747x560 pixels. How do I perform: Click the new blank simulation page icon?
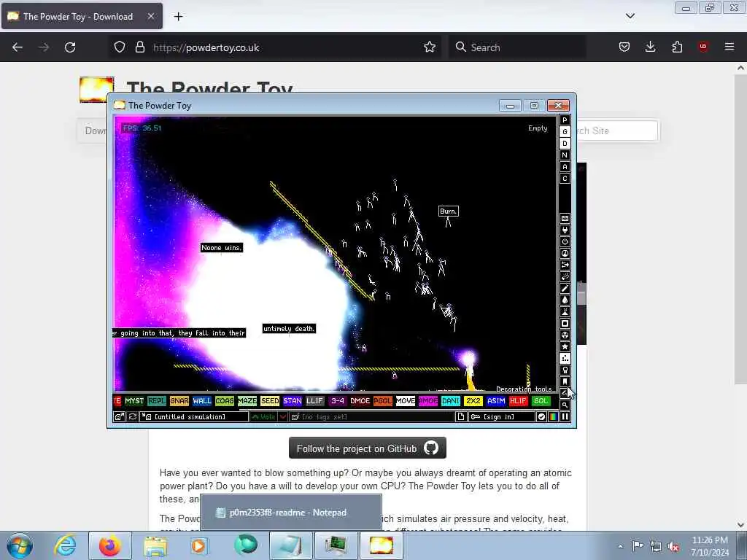[x=461, y=416]
